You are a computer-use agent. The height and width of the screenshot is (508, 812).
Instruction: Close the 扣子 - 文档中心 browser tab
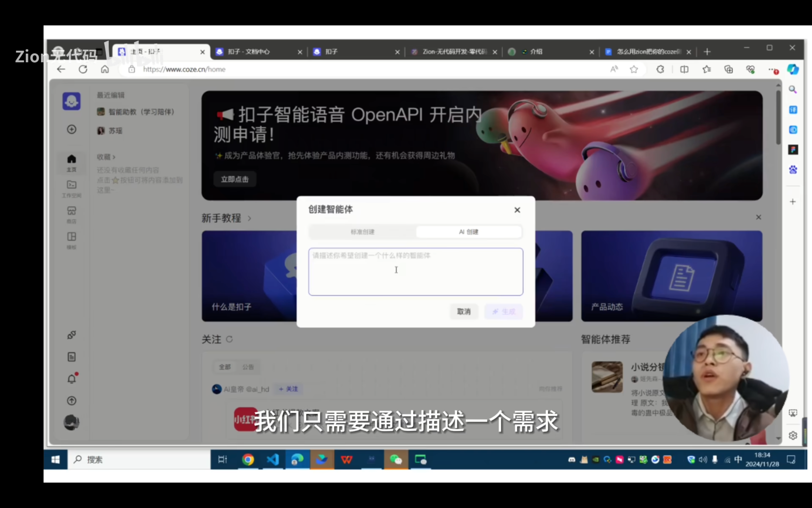(300, 52)
